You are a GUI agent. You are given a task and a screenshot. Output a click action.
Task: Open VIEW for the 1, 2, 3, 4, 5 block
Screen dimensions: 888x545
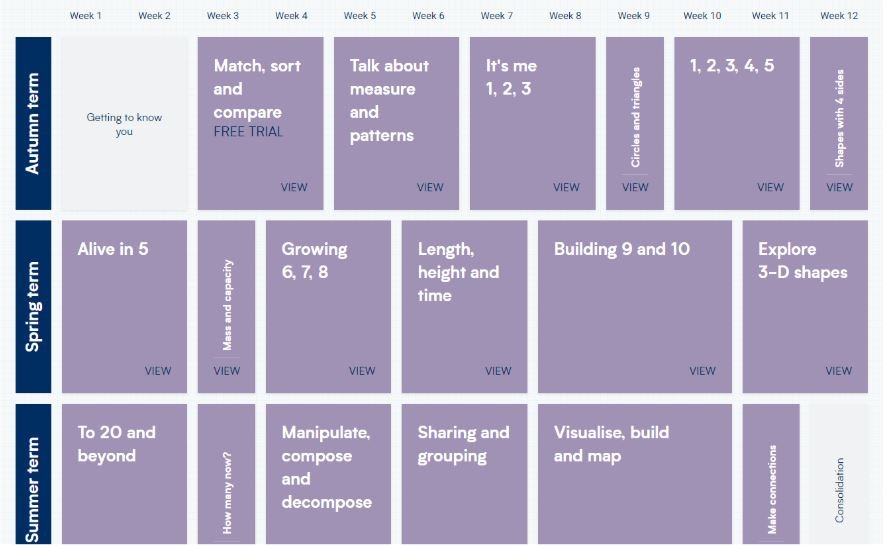point(770,187)
